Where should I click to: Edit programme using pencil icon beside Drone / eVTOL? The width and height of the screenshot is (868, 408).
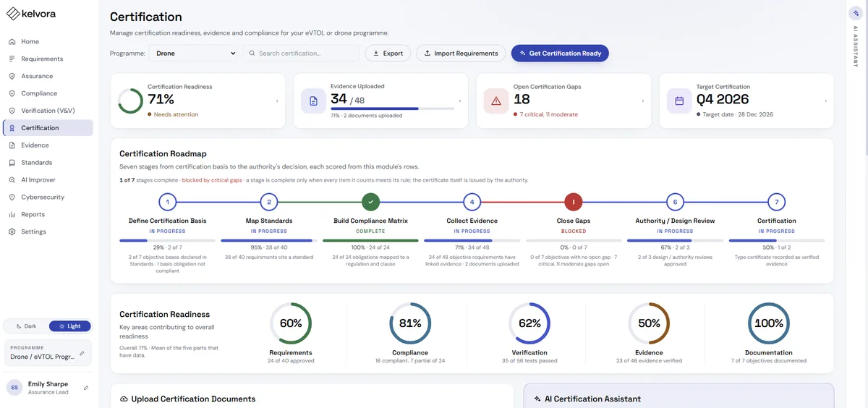coord(82,354)
